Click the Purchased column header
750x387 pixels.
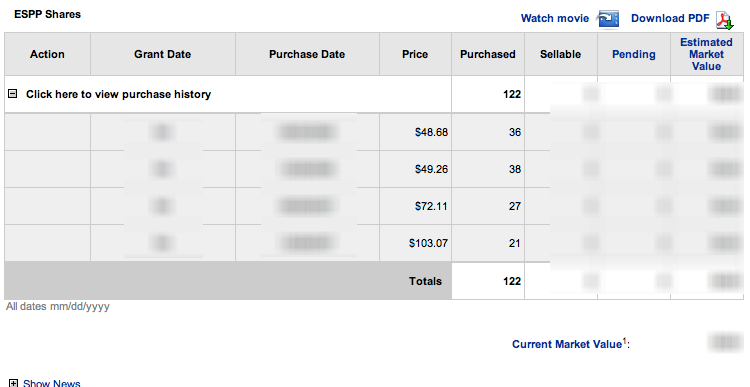coord(488,55)
